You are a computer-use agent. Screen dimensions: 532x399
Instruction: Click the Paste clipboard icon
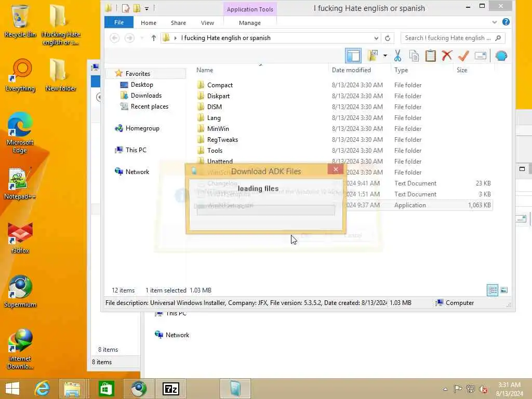pyautogui.click(x=431, y=56)
